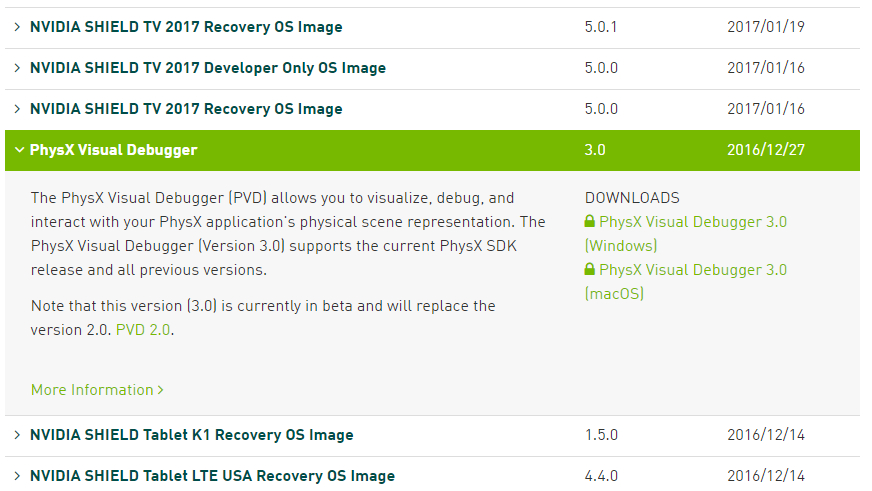
Task: Click the 2016/12/27 date in green header
Action: tap(765, 150)
